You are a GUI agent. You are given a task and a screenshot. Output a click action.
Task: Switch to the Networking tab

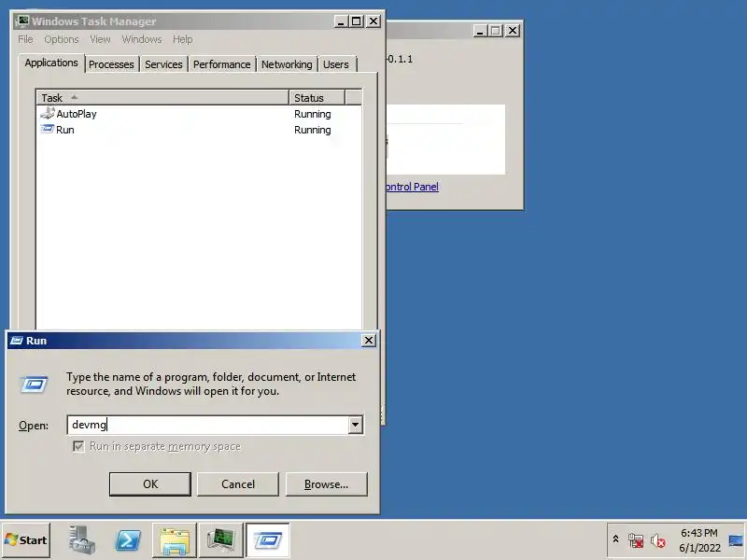click(x=287, y=64)
